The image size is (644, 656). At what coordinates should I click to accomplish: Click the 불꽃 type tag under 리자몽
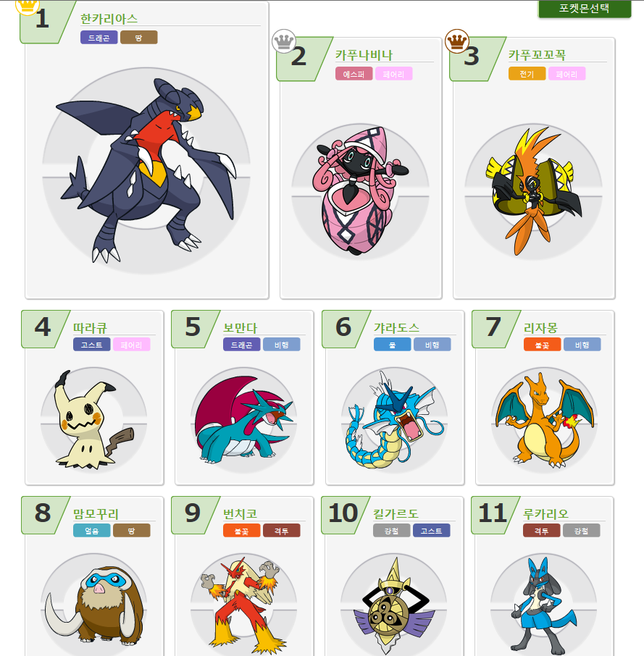click(542, 345)
